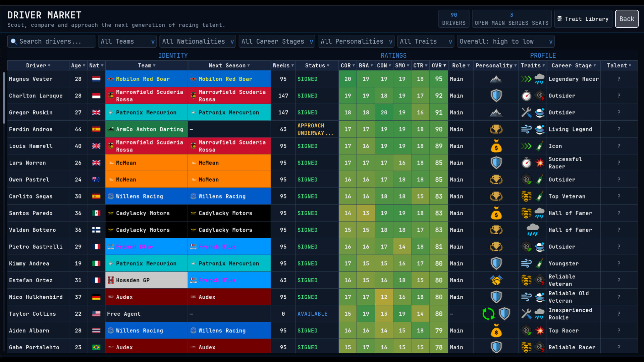Click Estefan Ortez's handshake personality icon
Image resolution: width=644 pixels, height=362 pixels.
(496, 280)
